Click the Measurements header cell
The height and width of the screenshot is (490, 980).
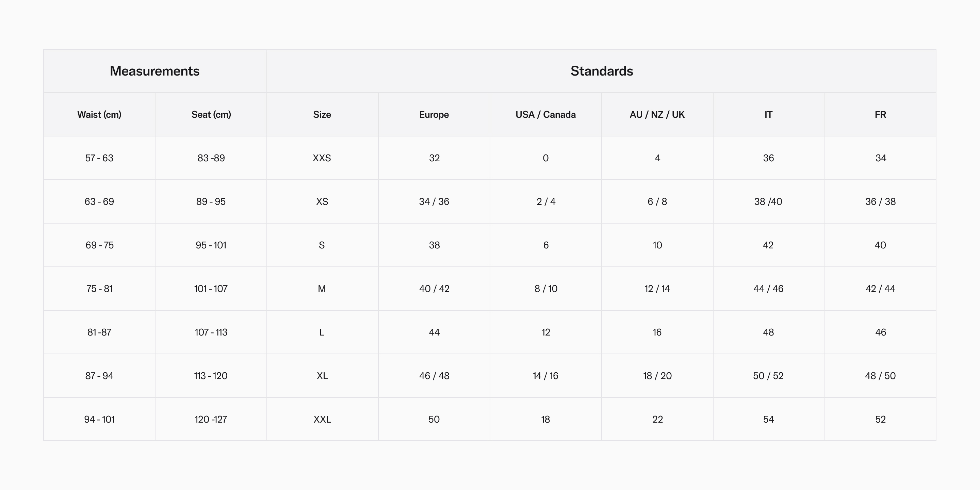tap(154, 71)
